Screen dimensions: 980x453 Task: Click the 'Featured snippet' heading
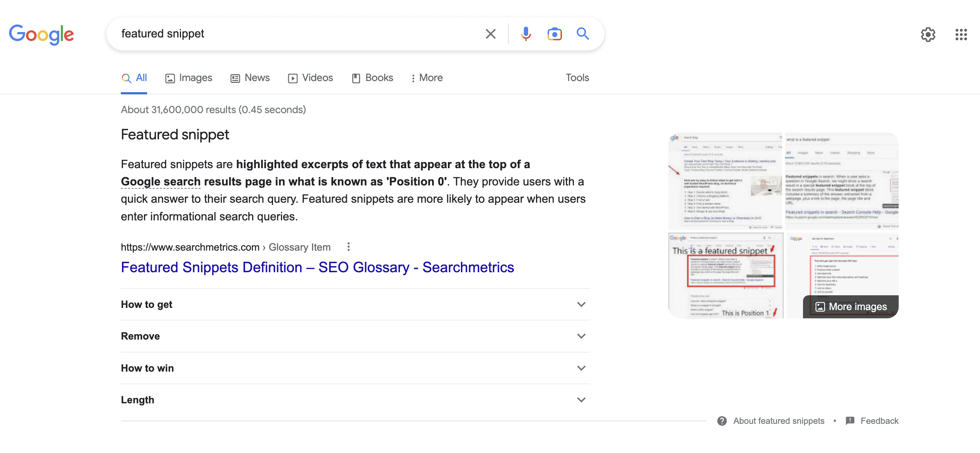[175, 134]
